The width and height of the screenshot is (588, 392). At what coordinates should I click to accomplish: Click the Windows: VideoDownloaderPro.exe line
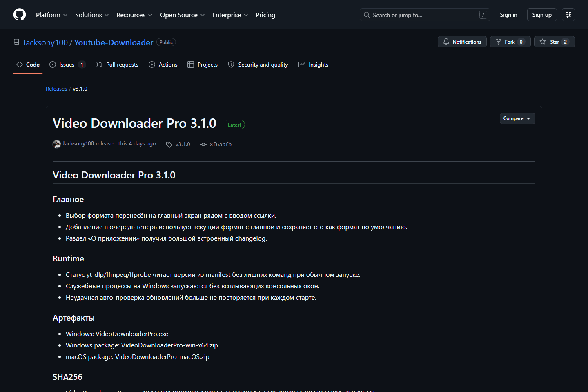click(117, 334)
